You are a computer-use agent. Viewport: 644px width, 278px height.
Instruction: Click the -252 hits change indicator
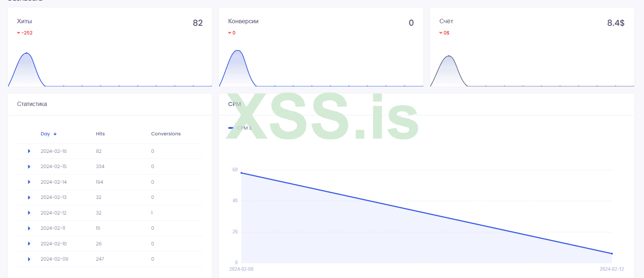25,33
